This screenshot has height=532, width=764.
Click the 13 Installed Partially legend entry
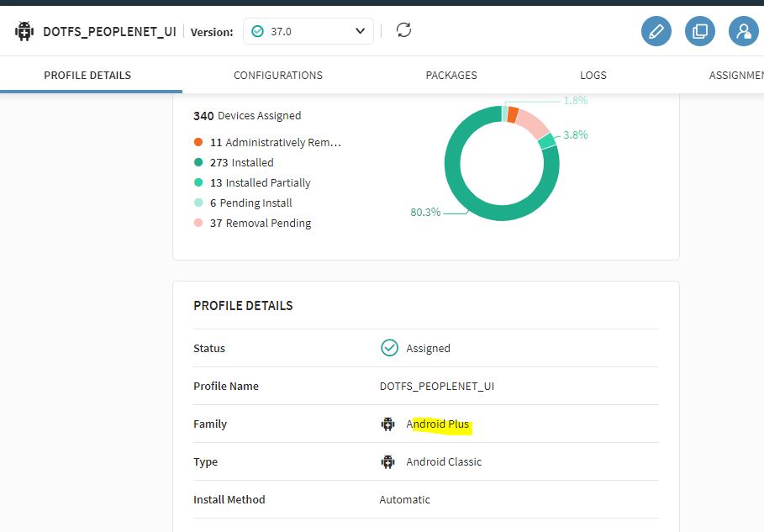tap(260, 183)
